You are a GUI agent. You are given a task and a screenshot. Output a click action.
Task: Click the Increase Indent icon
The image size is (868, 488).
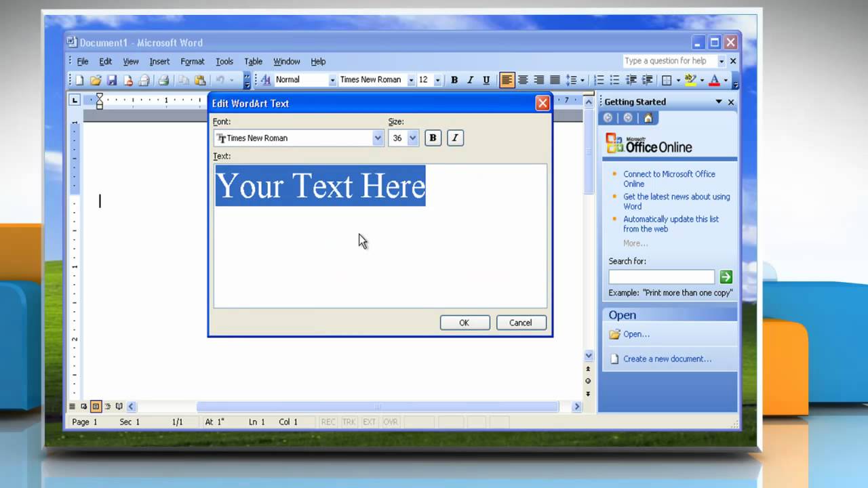[648, 80]
